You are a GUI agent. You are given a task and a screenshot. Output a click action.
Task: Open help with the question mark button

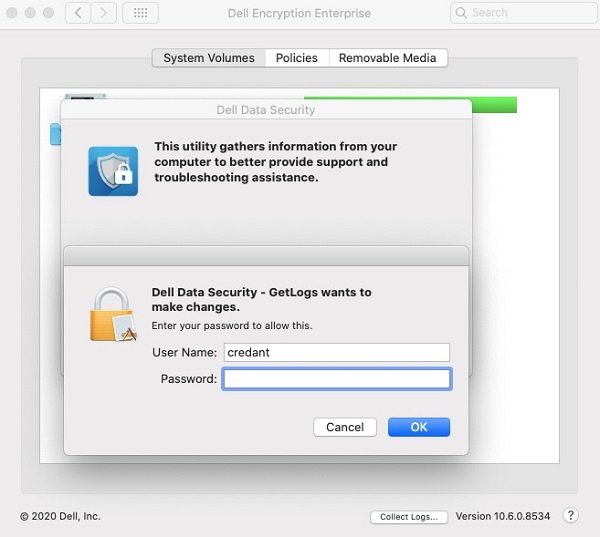pos(570,515)
